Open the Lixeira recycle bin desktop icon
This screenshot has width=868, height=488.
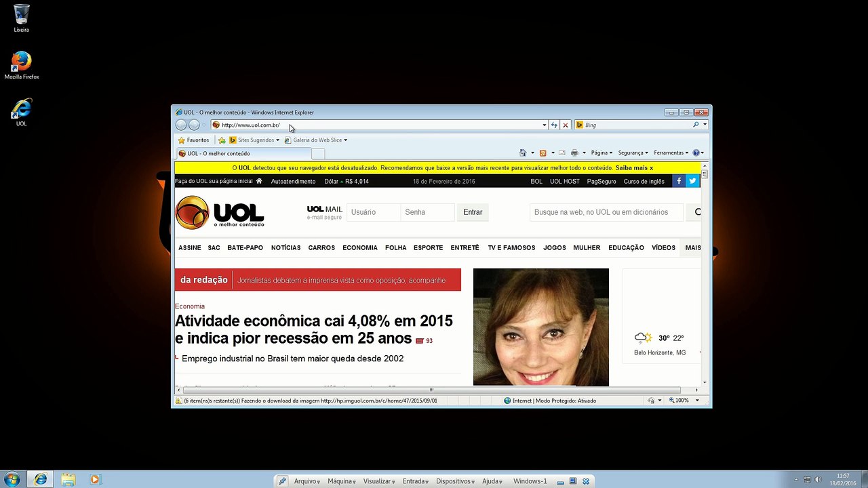[21, 18]
